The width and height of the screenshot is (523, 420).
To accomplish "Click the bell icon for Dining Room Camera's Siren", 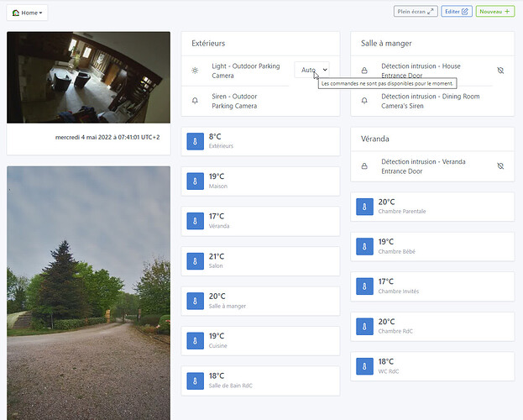I will 364,101.
